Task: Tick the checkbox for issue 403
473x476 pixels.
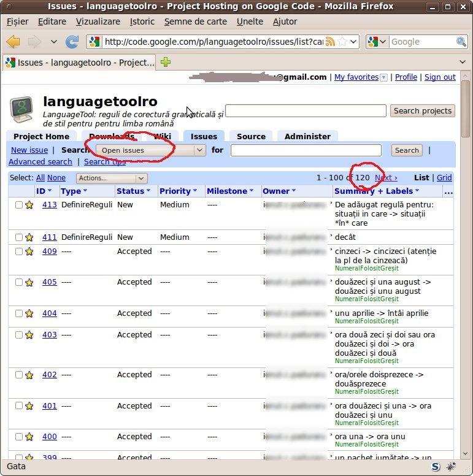Action: pos(19,335)
